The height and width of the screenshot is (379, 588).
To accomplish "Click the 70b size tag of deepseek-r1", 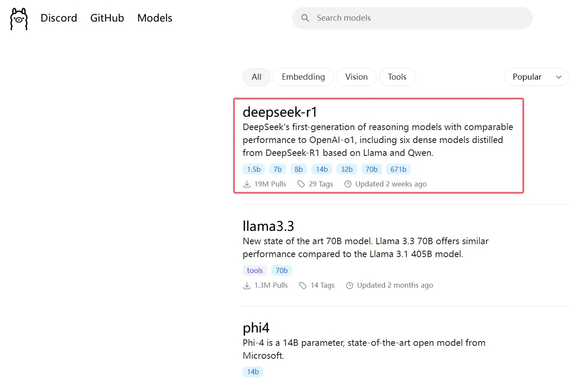I will coord(372,169).
